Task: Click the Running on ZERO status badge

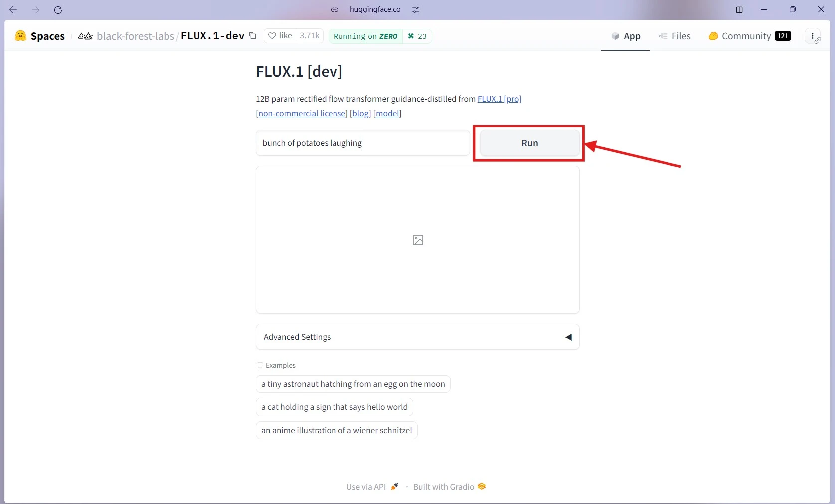Action: [x=365, y=36]
